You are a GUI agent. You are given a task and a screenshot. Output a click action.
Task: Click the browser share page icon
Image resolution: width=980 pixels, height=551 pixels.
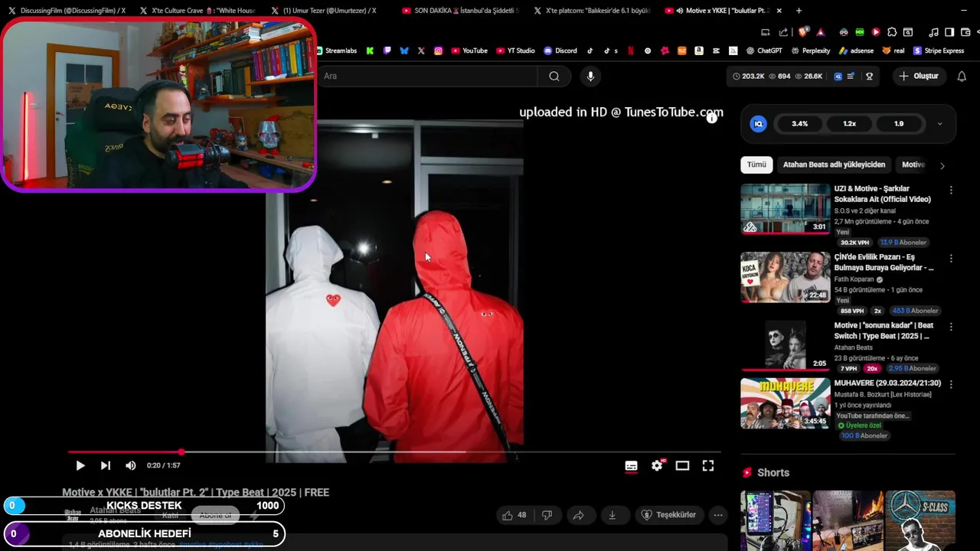click(783, 32)
